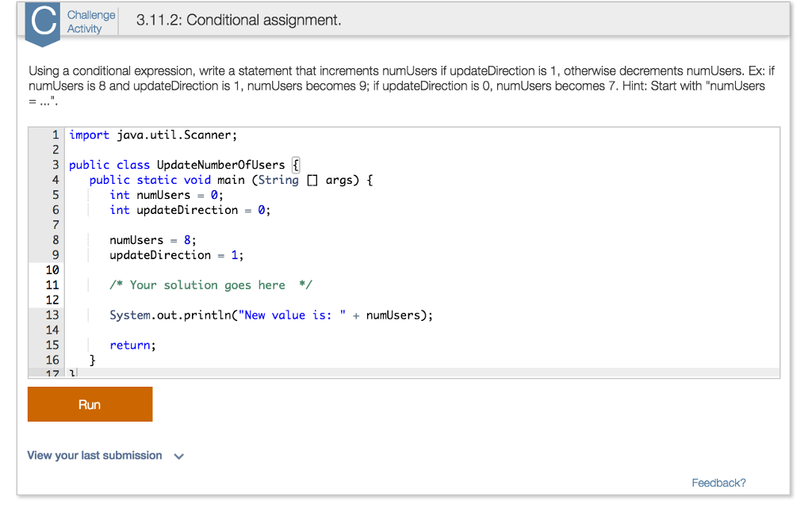Open the Feedback? link
Screen dimensions: 812x508
(718, 483)
